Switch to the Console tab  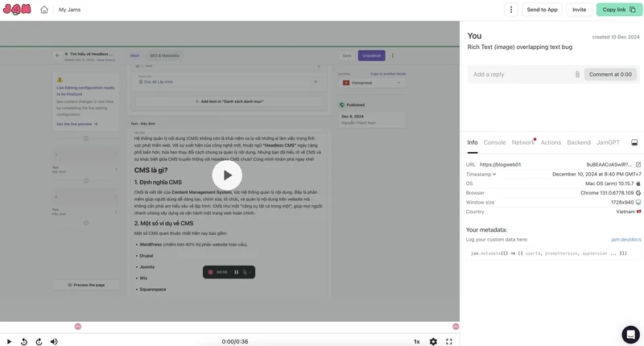click(494, 142)
